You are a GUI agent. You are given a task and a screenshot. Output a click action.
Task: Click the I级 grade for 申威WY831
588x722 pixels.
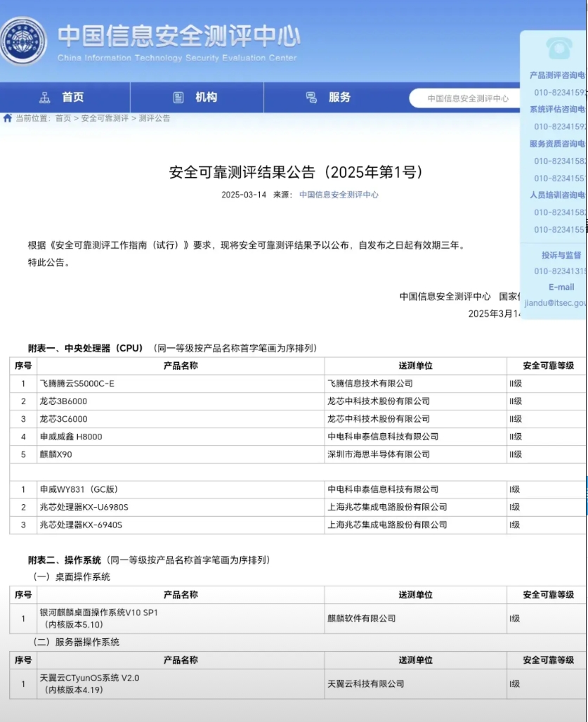pyautogui.click(x=514, y=489)
